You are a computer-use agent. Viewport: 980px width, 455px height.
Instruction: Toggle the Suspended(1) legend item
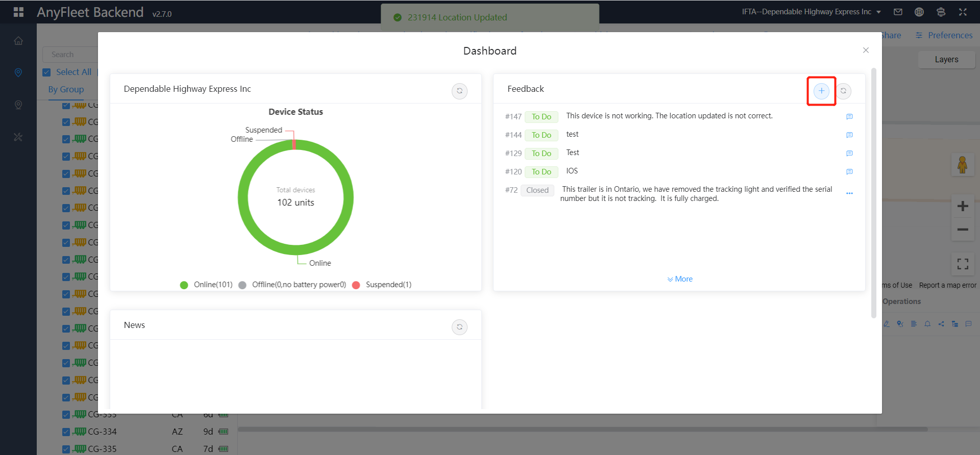tap(382, 285)
